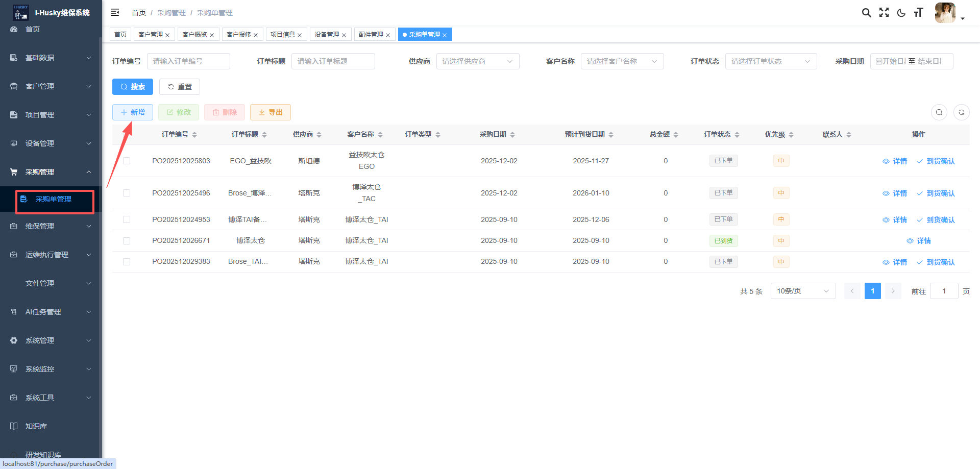Focus the 订单编号 input field
This screenshot has height=469, width=980.
[188, 61]
